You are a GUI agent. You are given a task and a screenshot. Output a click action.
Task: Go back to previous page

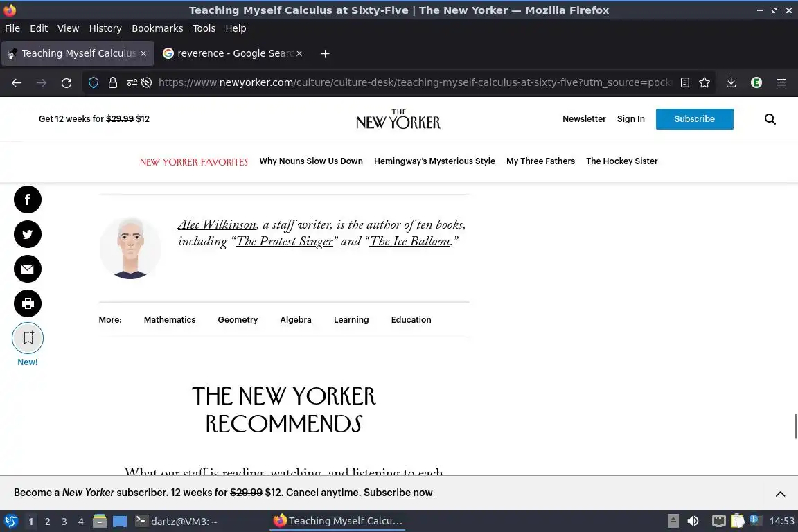tap(17, 82)
